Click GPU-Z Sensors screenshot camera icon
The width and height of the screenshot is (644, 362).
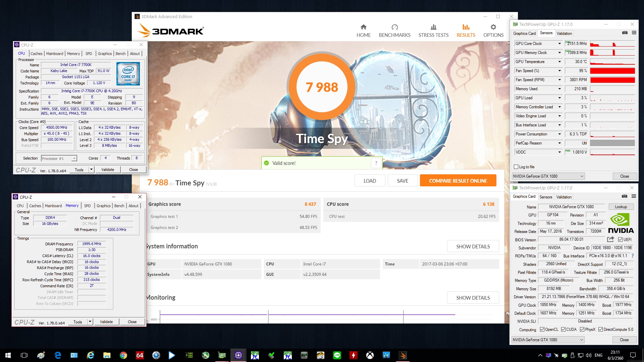click(x=625, y=33)
